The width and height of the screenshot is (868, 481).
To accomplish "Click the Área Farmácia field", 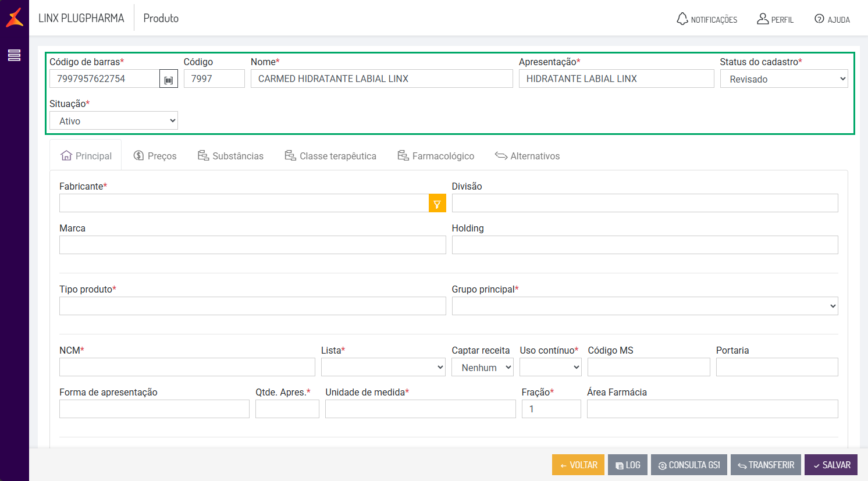I will pyautogui.click(x=713, y=409).
